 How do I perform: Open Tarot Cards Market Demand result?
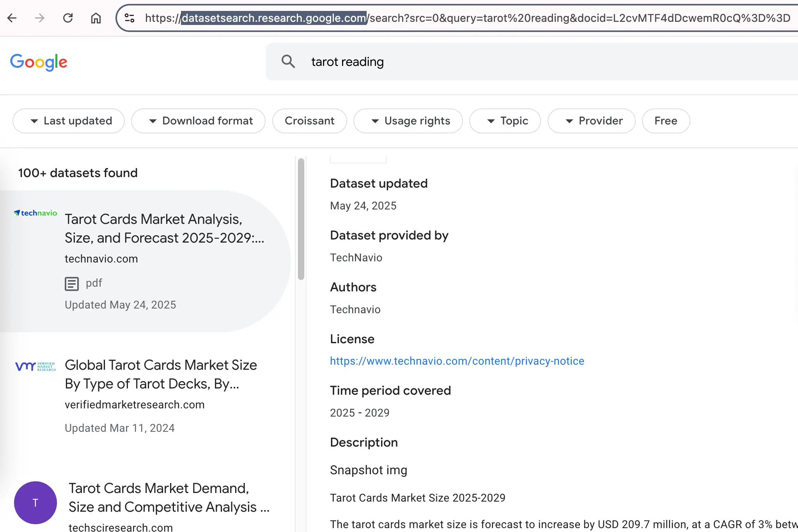point(169,498)
